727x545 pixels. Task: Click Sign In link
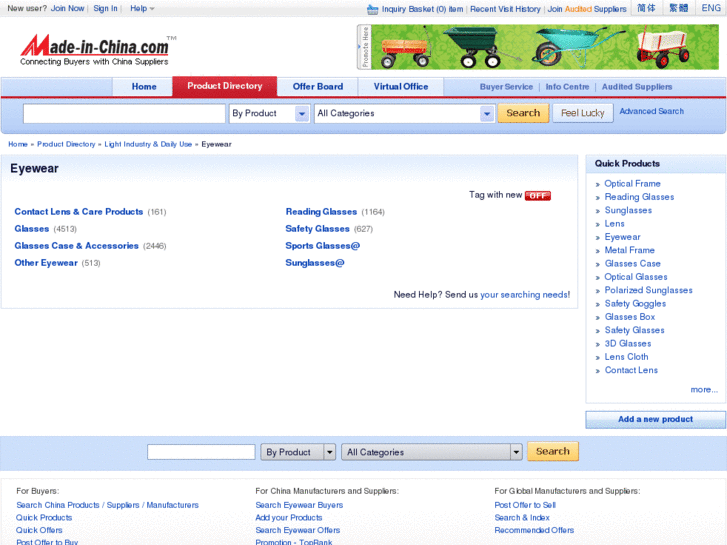[x=105, y=8]
